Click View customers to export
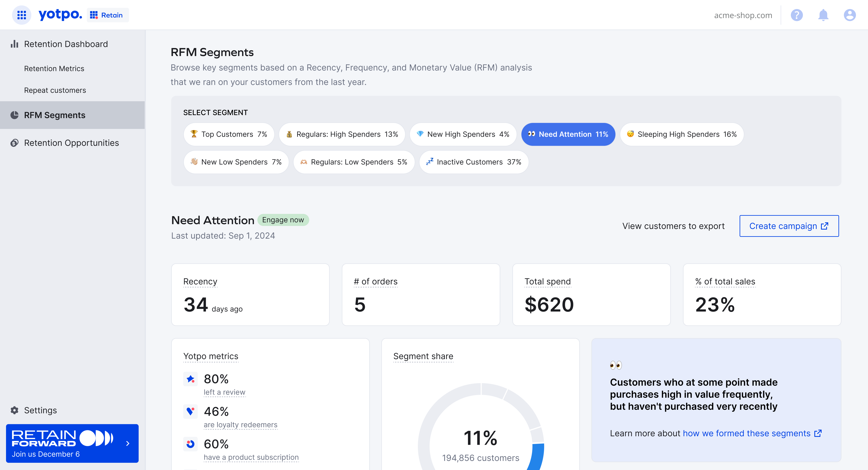Image resolution: width=868 pixels, height=470 pixels. (673, 226)
